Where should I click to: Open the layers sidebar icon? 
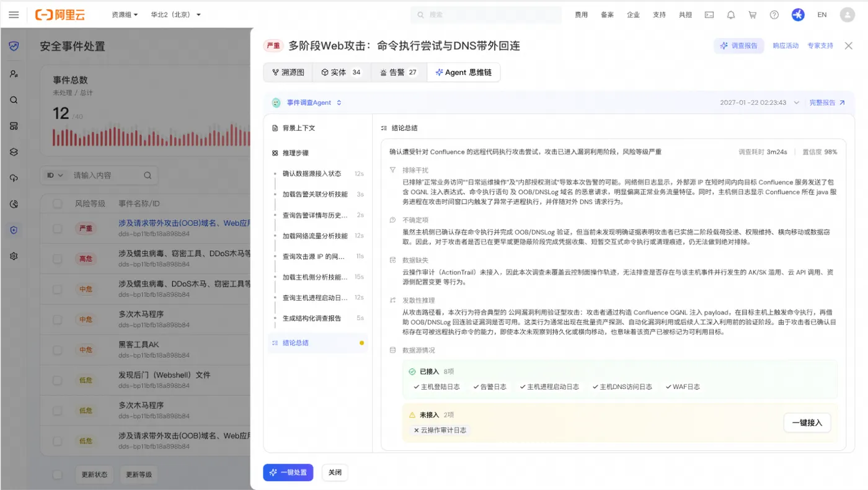click(14, 152)
